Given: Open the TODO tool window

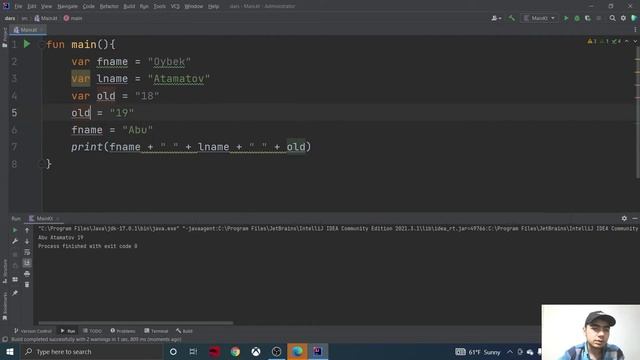Looking at the screenshot, I should [92, 331].
